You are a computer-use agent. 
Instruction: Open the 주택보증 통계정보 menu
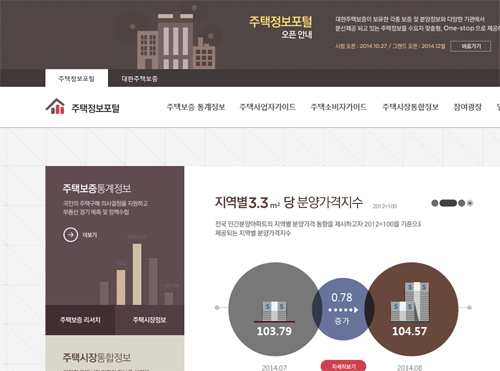pos(196,107)
